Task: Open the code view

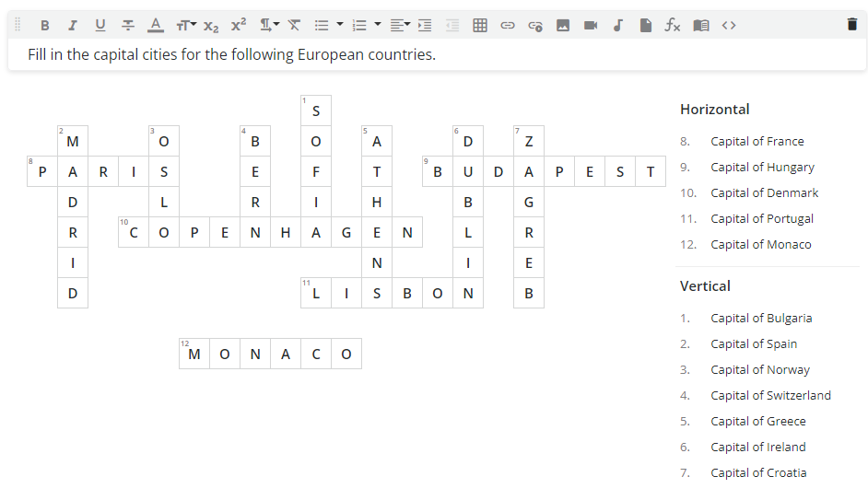Action: point(729,25)
